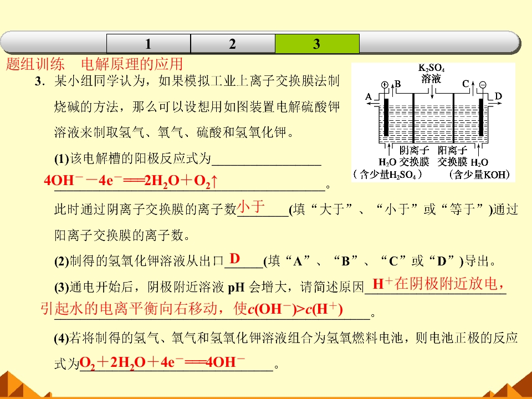Select navigation tab 1
Screen dimensions: 532x399
(149, 44)
